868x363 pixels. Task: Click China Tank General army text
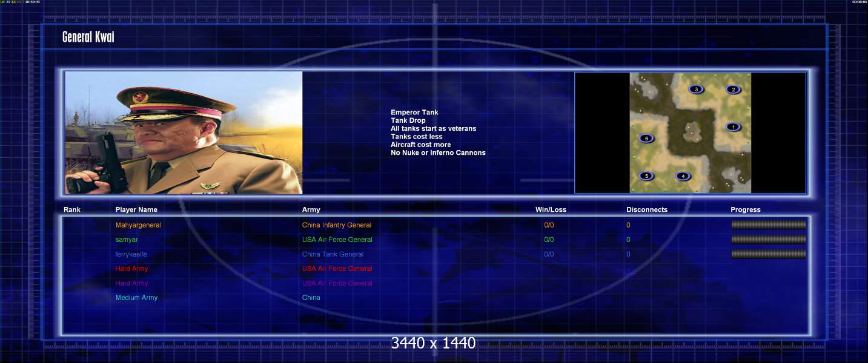tap(333, 254)
